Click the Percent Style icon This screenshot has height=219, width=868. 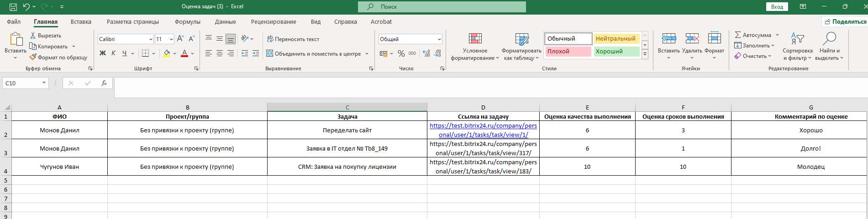401,53
